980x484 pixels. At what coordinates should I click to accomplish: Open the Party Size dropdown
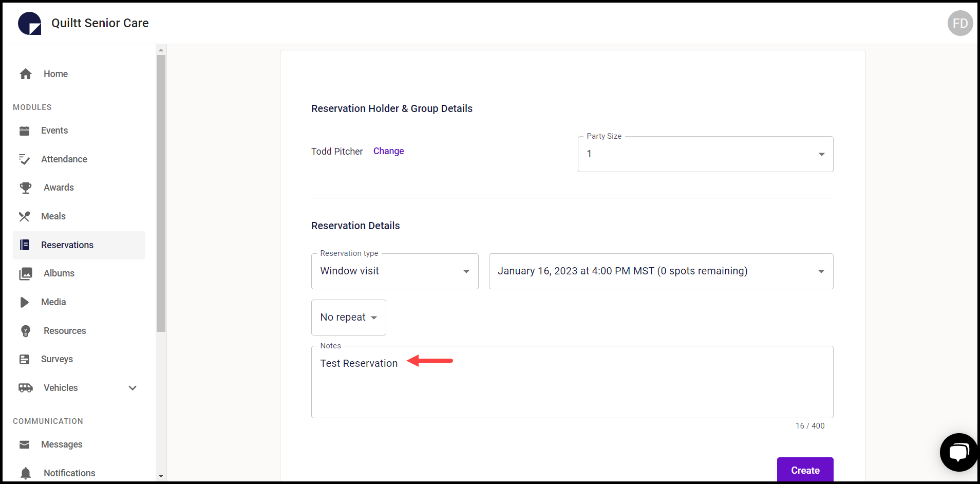[x=705, y=154]
